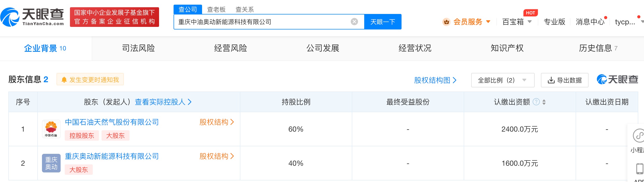Switch to the 查关系 search tab

coord(245,10)
